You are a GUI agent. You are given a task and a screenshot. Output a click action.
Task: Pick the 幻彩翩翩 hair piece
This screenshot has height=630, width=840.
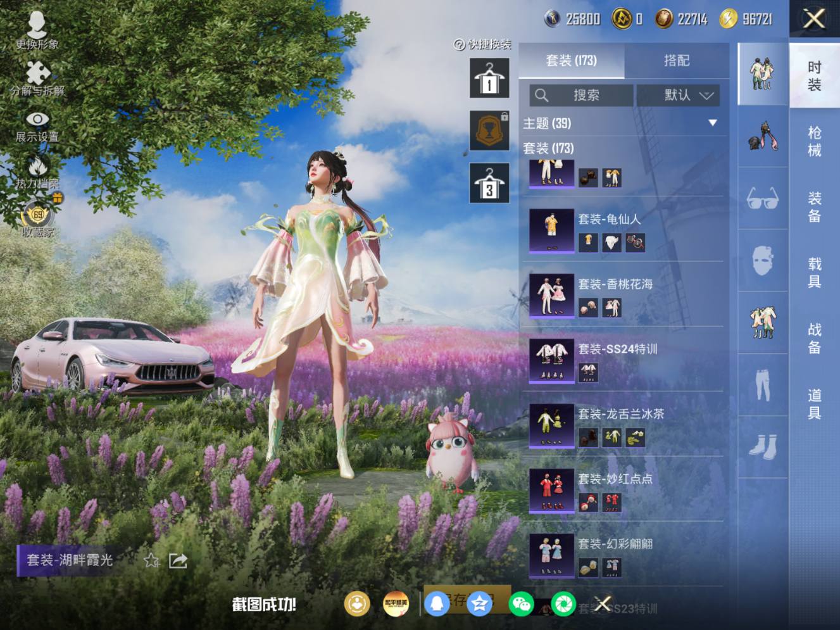tap(588, 567)
